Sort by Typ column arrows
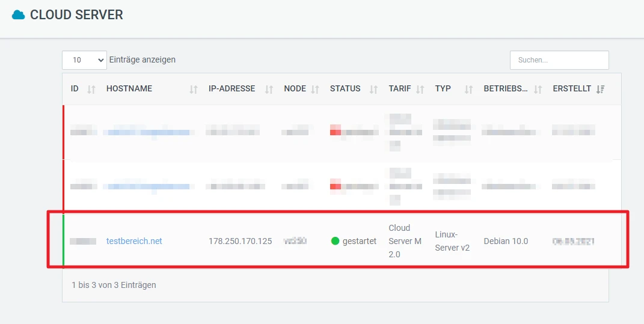The height and width of the screenshot is (324, 644). pyautogui.click(x=469, y=89)
